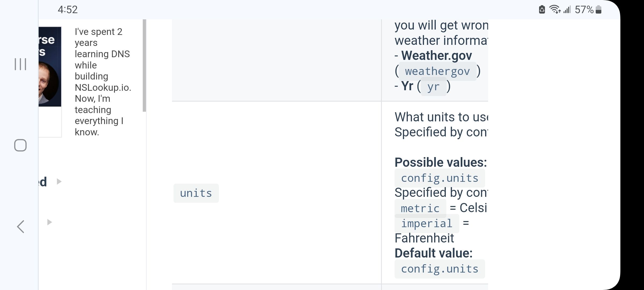Tap the recycle-style icon left of Wi-Fi
644x290 pixels.
(x=542, y=10)
